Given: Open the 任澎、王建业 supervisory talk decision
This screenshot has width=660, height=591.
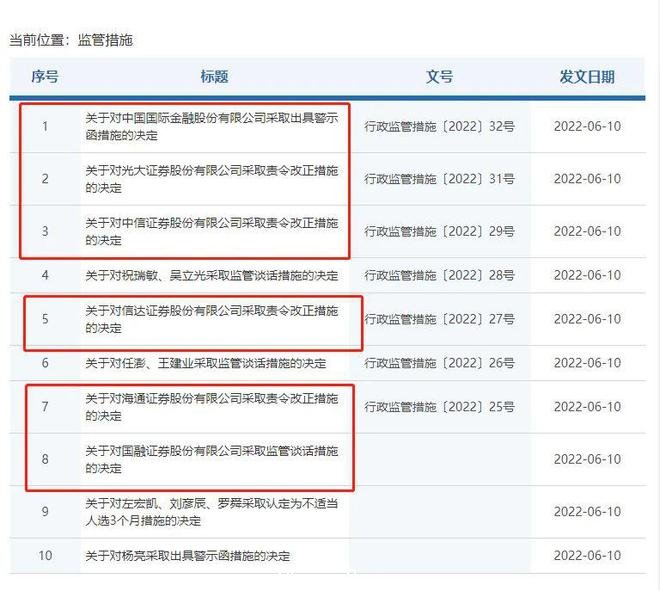Looking at the screenshot, I should [x=205, y=363].
